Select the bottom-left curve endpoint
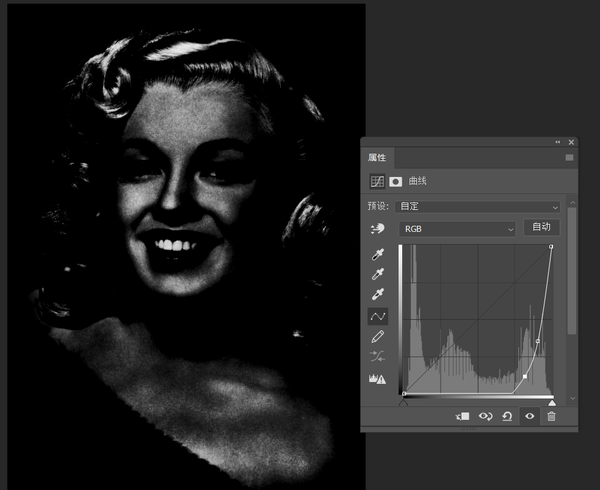Image resolution: width=600 pixels, height=490 pixels. click(x=404, y=393)
